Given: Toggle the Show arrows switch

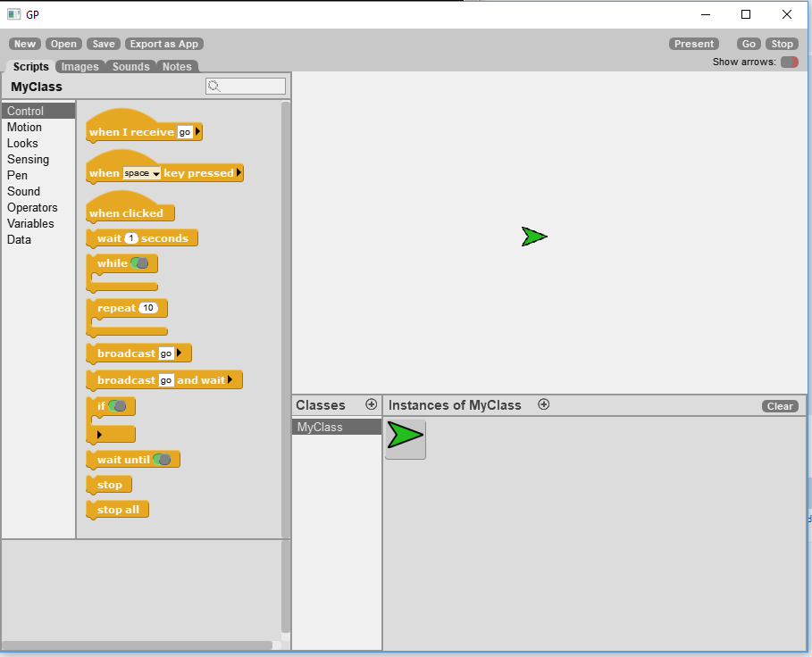Looking at the screenshot, I should coord(790,62).
